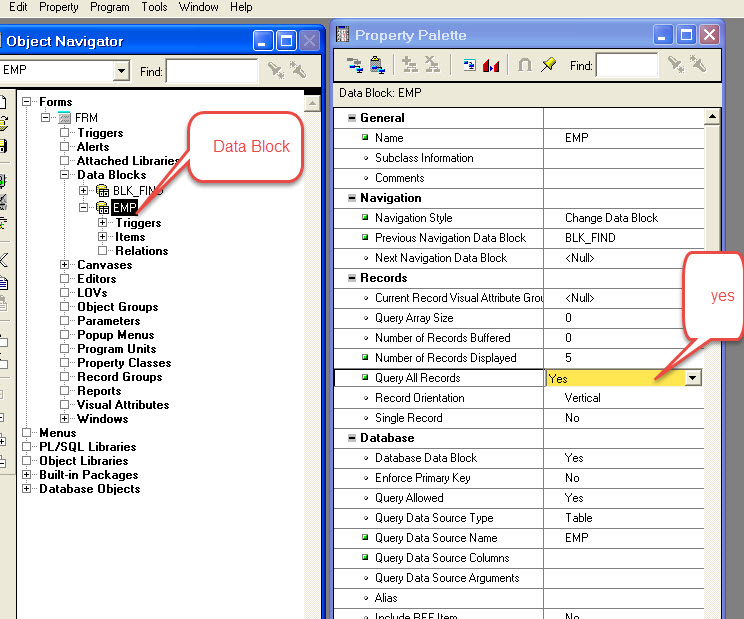Click the Find field in Property Palette
The width and height of the screenshot is (744, 619).
coord(626,66)
